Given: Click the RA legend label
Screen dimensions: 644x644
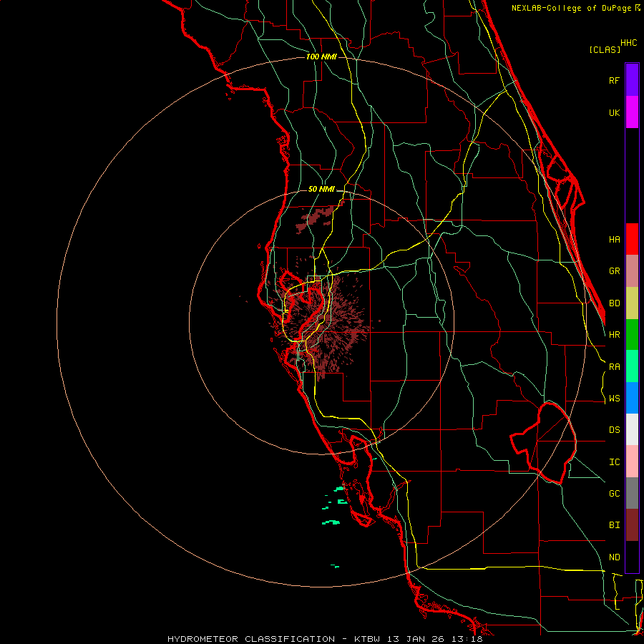Looking at the screenshot, I should (614, 367).
